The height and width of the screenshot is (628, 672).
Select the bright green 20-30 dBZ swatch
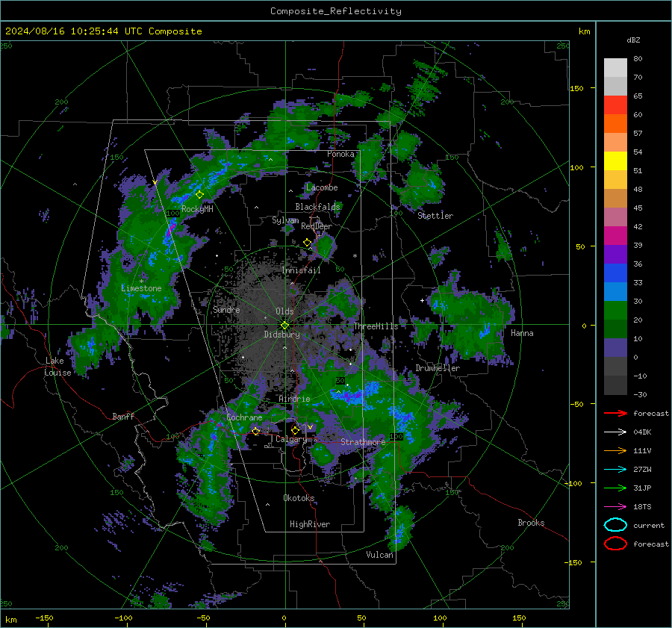(x=615, y=311)
